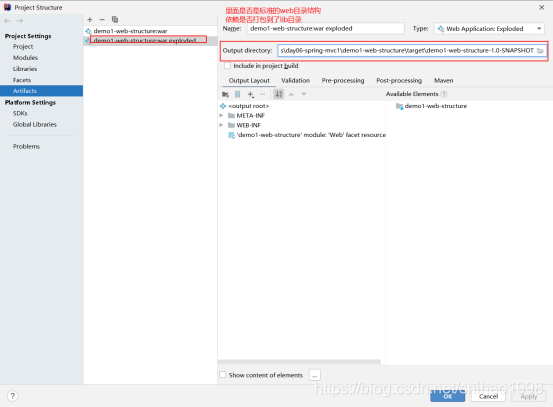The image size is (553, 407).
Task: Browse for the output directory folder
Action: (x=540, y=51)
